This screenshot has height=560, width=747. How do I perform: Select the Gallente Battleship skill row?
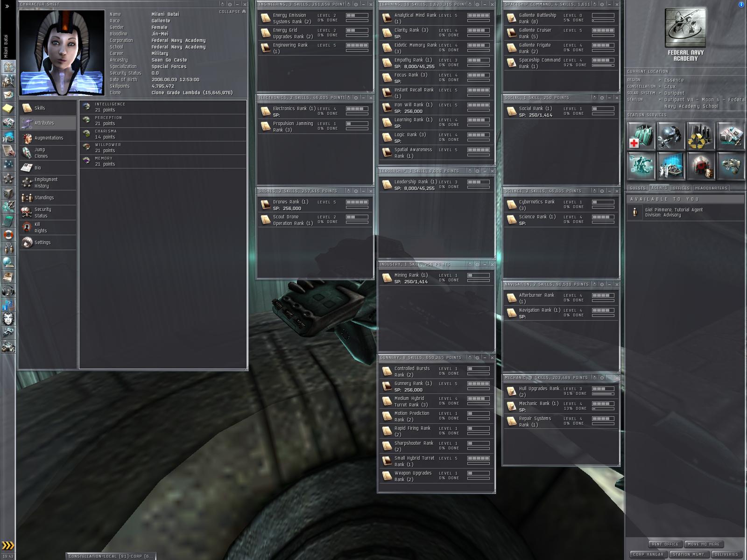click(561, 18)
